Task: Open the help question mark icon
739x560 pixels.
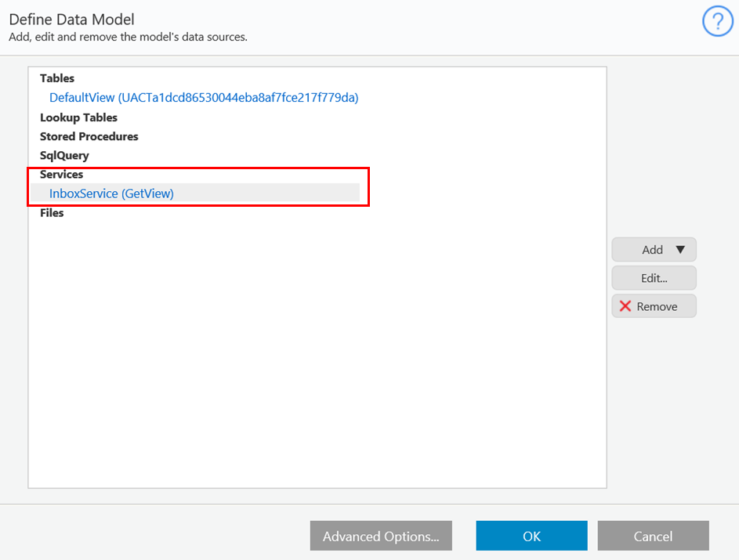Action: tap(717, 21)
